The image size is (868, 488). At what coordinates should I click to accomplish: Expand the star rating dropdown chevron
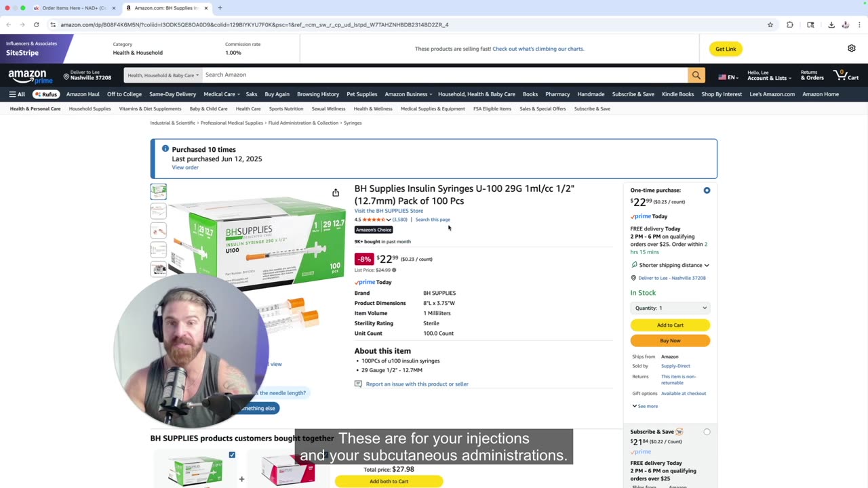point(389,220)
